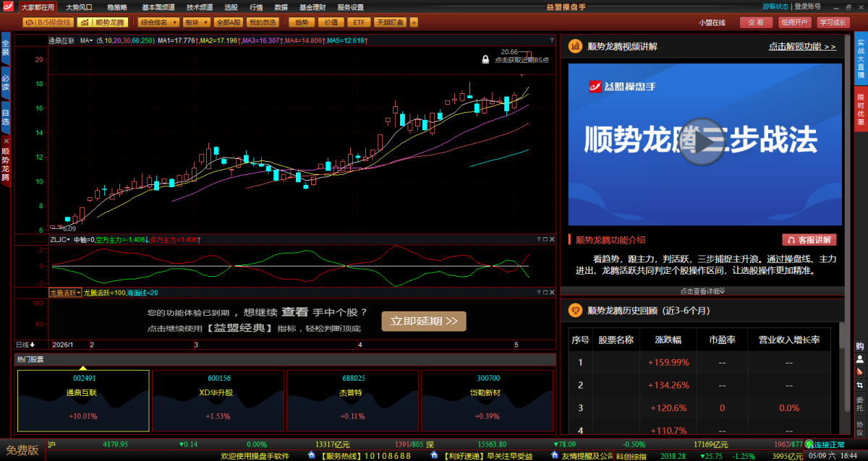Open the MA indicator dropdown
868x461 pixels.
[86, 41]
